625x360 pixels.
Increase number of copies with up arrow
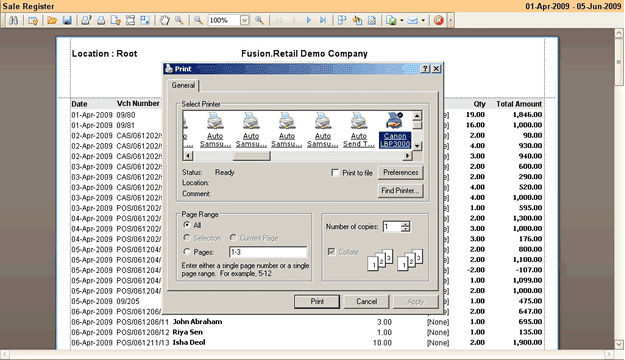tap(405, 224)
